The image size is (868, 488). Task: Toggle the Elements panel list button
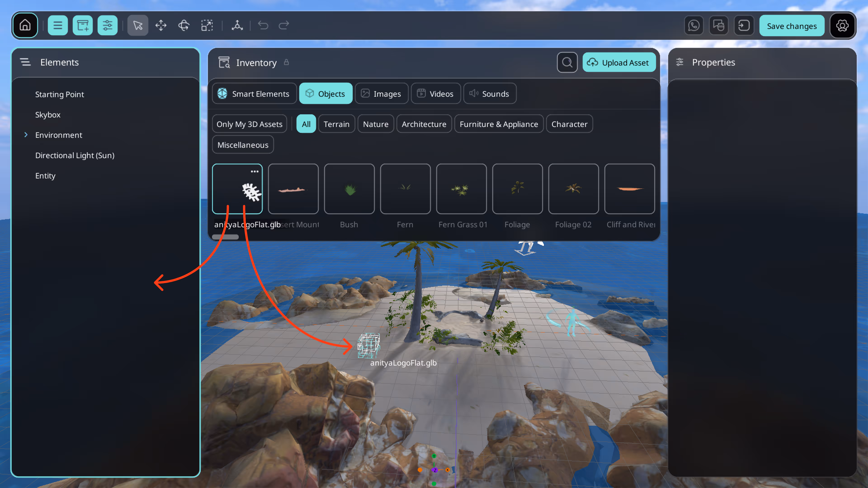pyautogui.click(x=58, y=25)
